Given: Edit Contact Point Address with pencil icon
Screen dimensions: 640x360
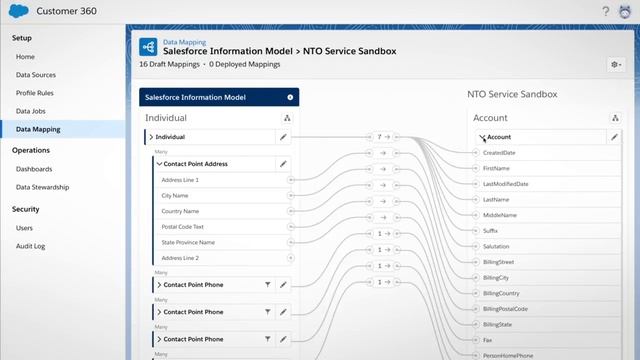Looking at the screenshot, I should (x=283, y=164).
